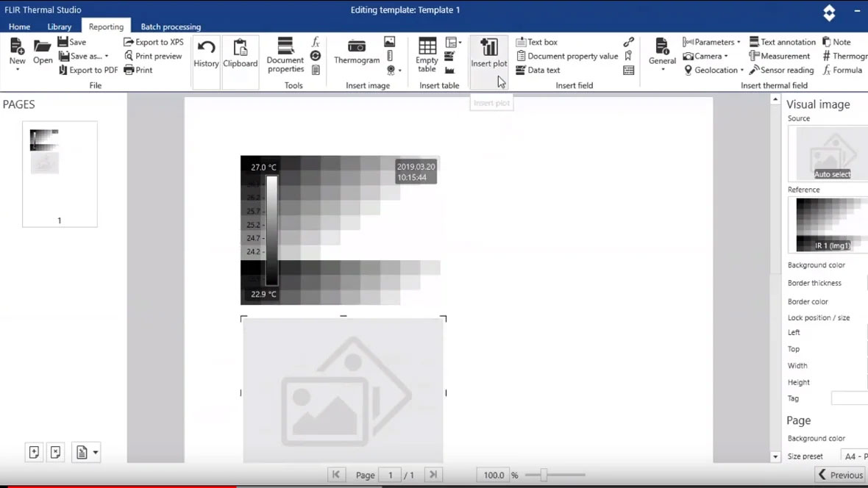Screen dimensions: 868x488
Task: Click the add page icon
Action: (x=34, y=453)
